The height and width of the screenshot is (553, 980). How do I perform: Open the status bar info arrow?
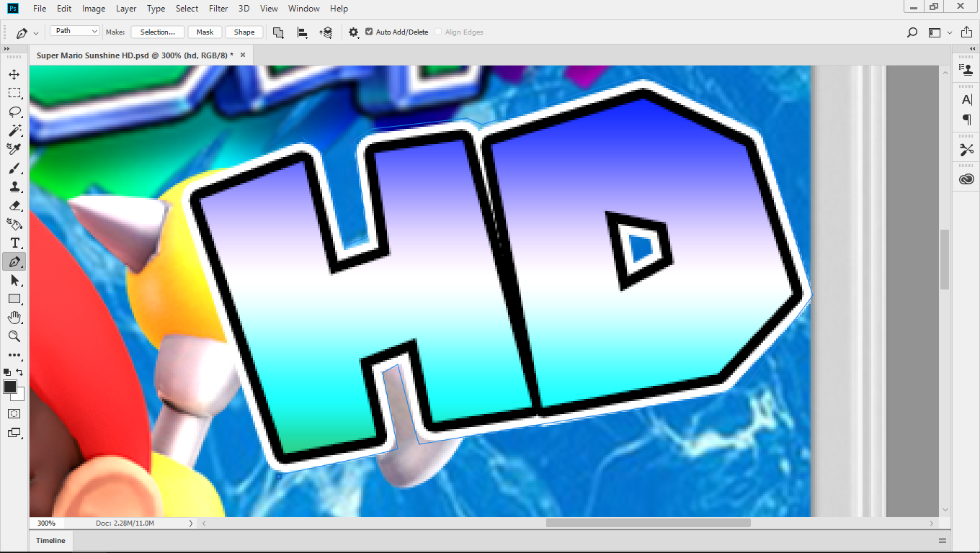click(191, 523)
